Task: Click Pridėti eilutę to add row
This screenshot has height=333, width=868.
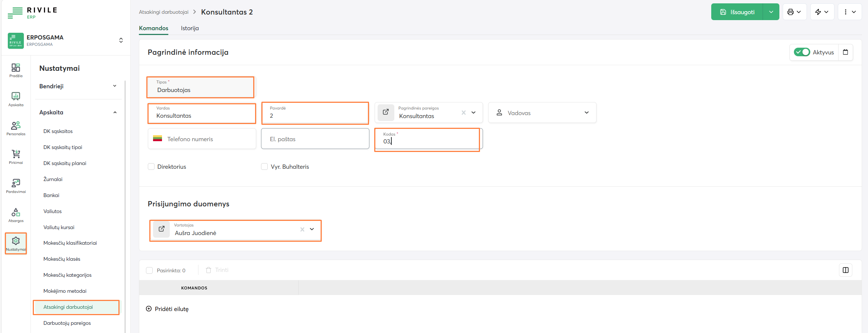Action: click(x=168, y=309)
